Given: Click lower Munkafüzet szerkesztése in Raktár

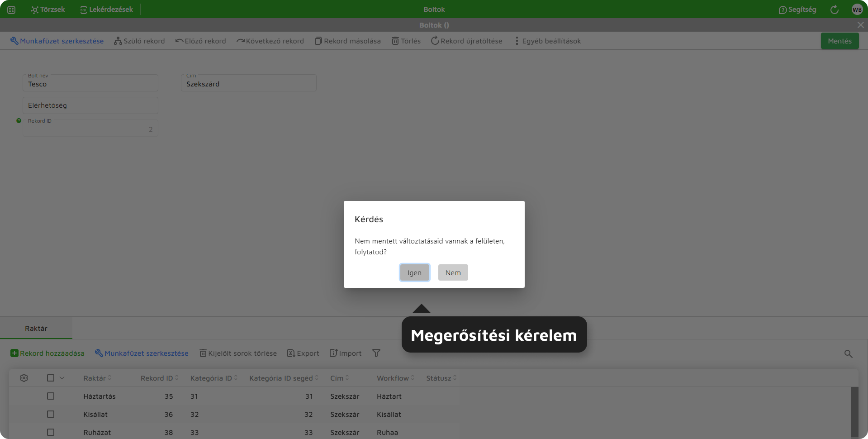Looking at the screenshot, I should (142, 353).
